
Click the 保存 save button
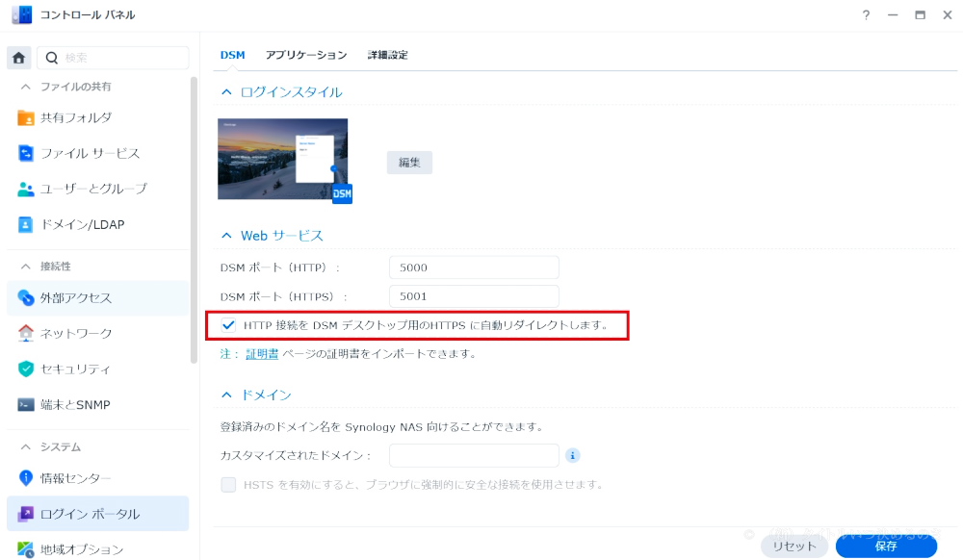pos(886,546)
